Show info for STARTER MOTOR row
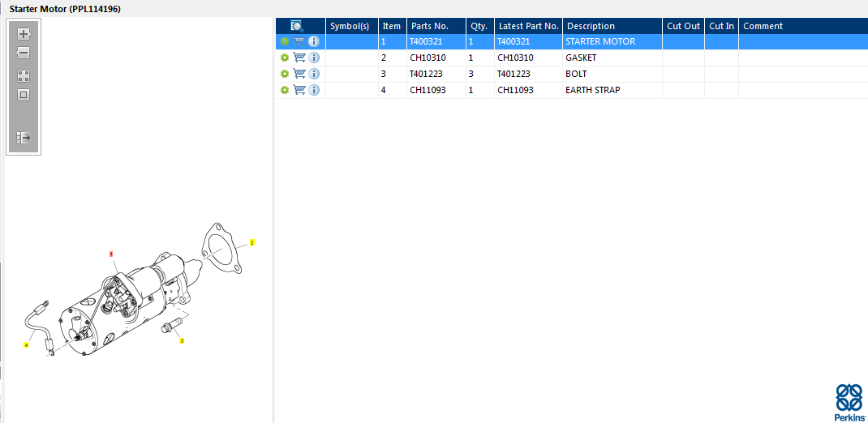Viewport: 868px width, 423px height. [x=314, y=41]
